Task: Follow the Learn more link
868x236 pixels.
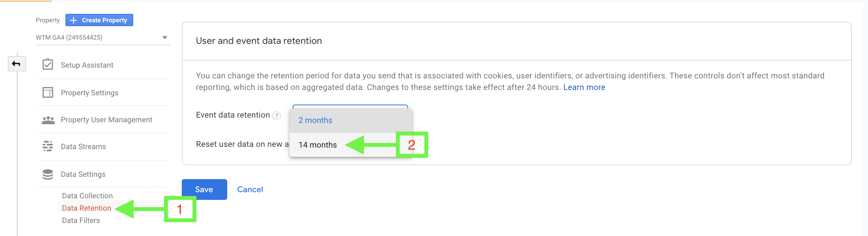Action: click(584, 87)
